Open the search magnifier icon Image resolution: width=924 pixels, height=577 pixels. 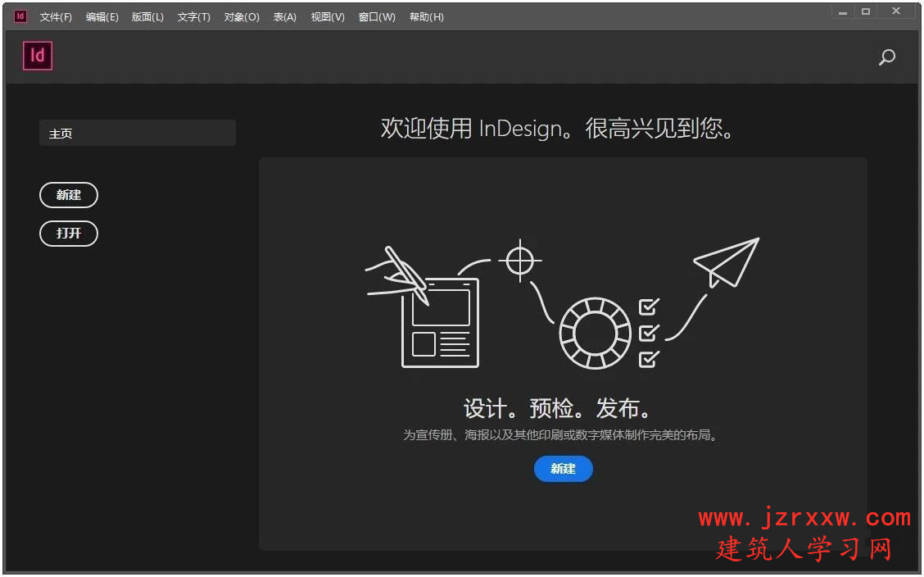click(x=887, y=57)
